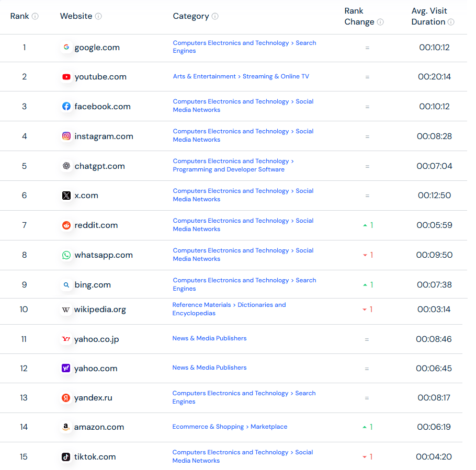Click the Rank column header
The width and height of the screenshot is (476, 470).
(19, 16)
